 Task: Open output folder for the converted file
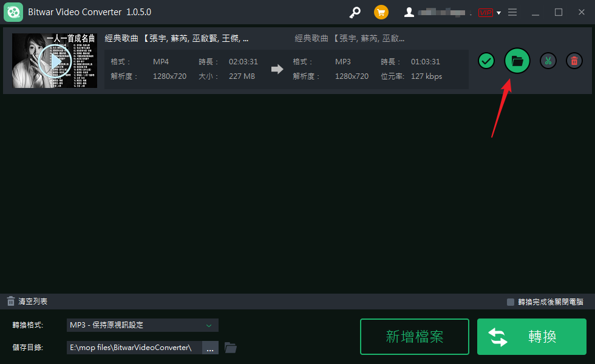[x=517, y=61]
